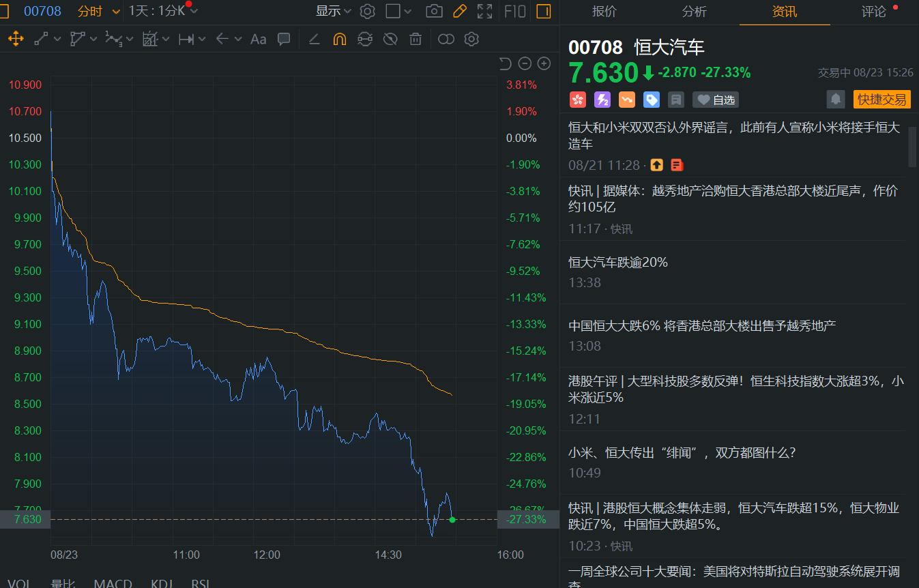
Task: Hide all drawings with eye-slash icon
Action: (390, 39)
